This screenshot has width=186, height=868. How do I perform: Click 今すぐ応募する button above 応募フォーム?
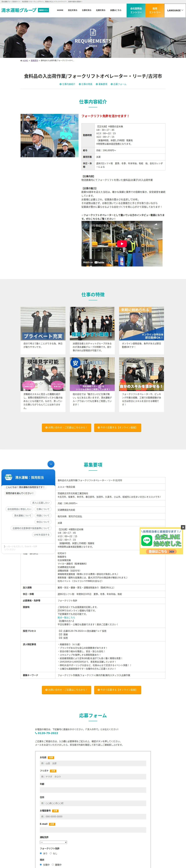click(x=117, y=690)
